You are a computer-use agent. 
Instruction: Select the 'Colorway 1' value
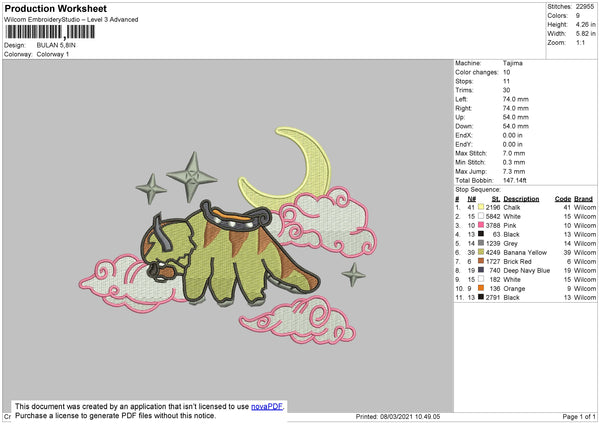53,54
